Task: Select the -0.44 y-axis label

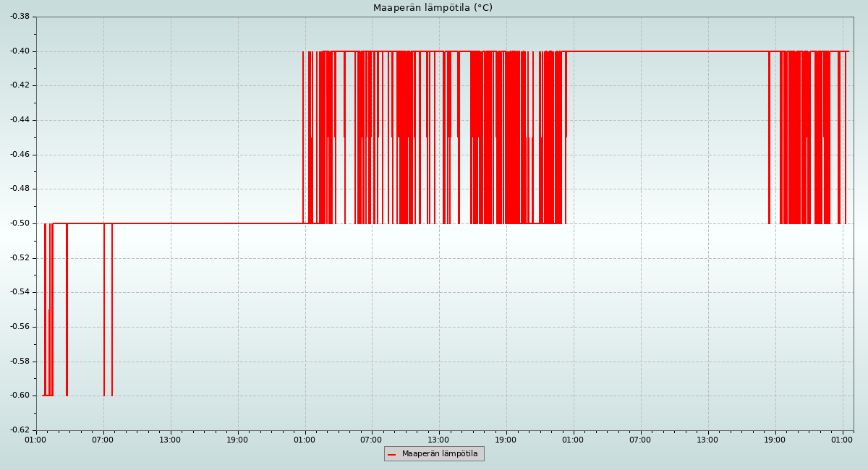Action: point(20,120)
